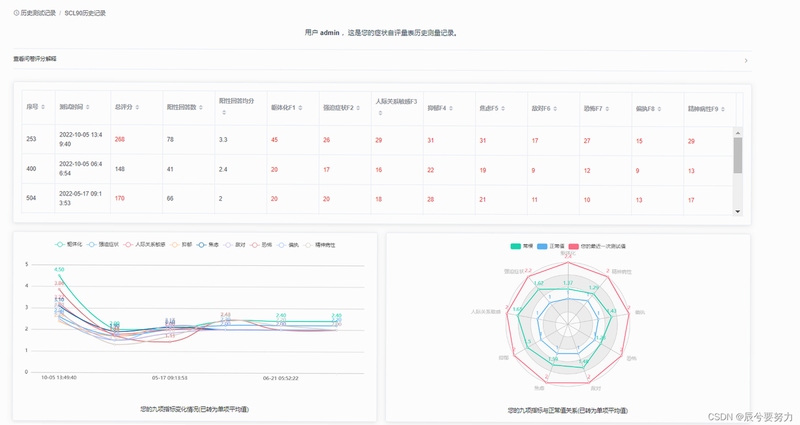Viewport: 800px width, 425px height.
Task: Click 序号 cell 504
Action: [31, 198]
